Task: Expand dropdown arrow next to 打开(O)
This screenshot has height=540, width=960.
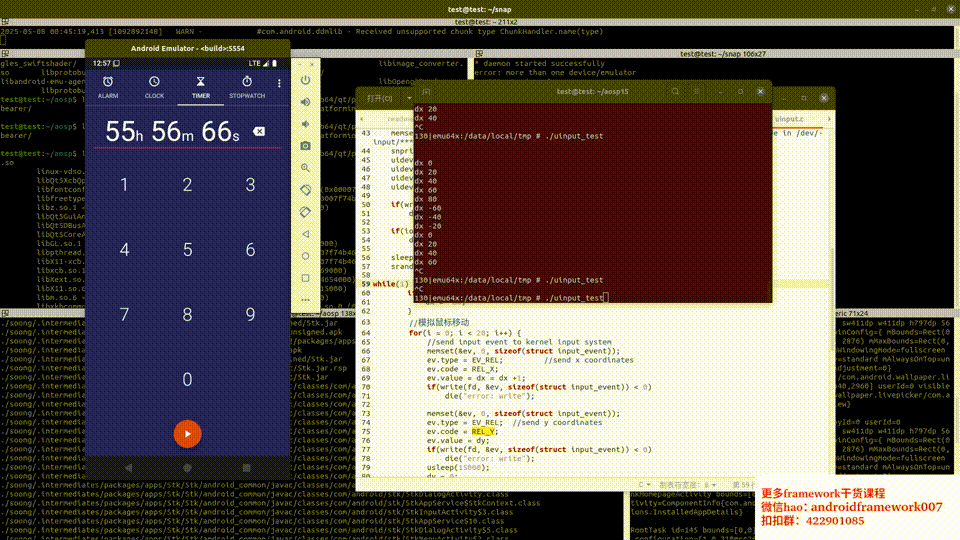Action: point(409,98)
